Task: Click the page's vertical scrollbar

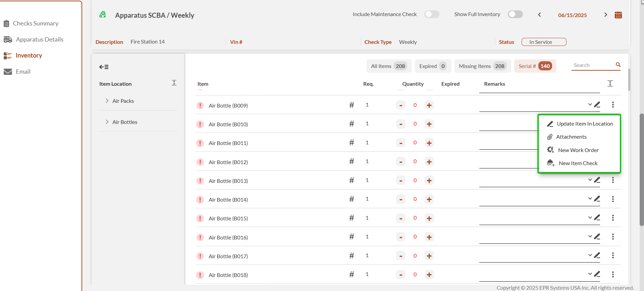Action: [641, 167]
